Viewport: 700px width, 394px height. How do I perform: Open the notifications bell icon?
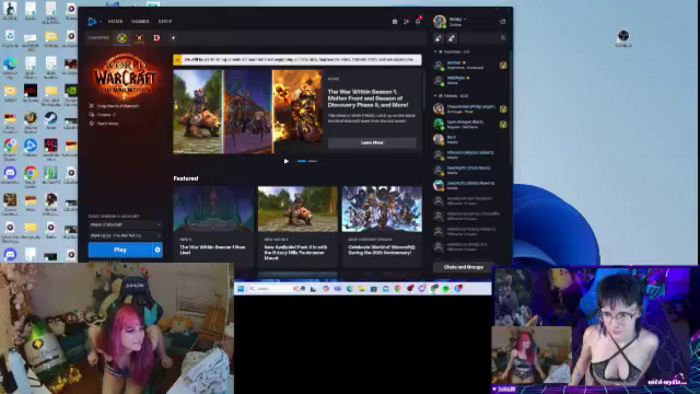(418, 21)
